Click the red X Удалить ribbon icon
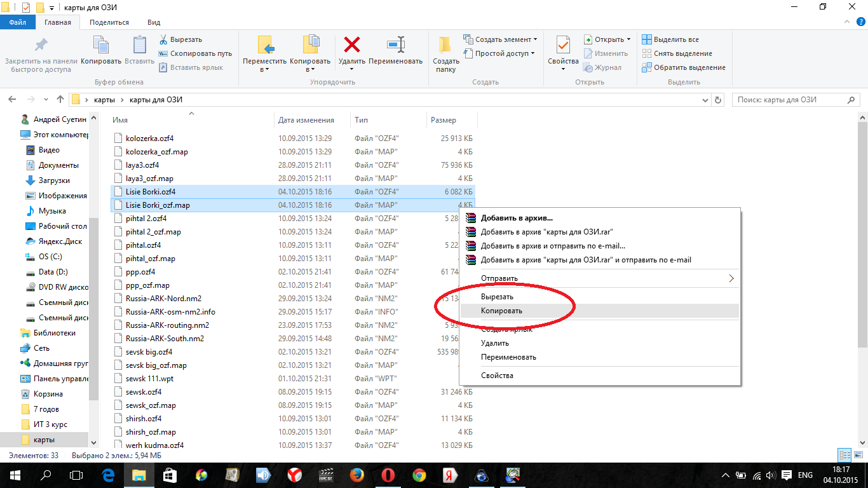 tap(351, 46)
